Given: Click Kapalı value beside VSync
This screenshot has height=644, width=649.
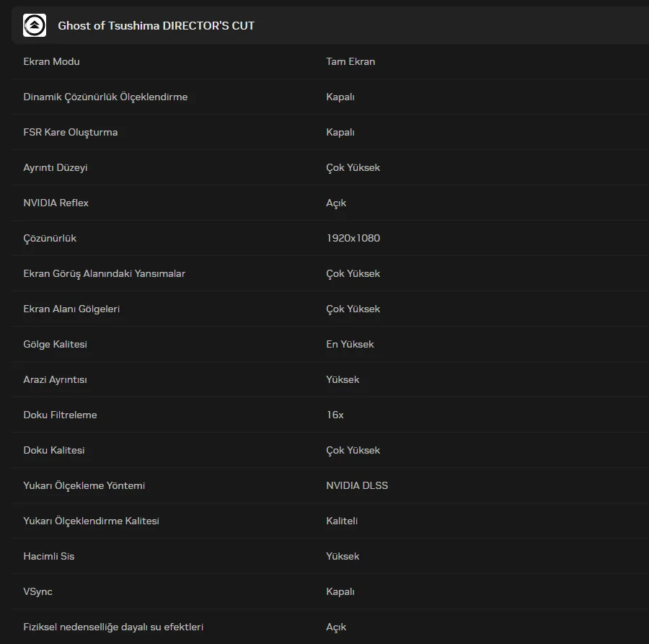Looking at the screenshot, I should pyautogui.click(x=340, y=591).
